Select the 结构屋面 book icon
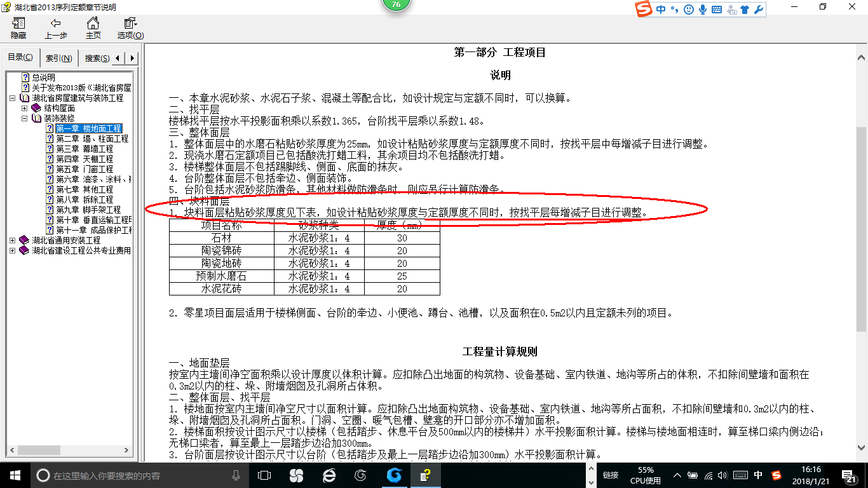This screenshot has width=868, height=488. coord(36,108)
